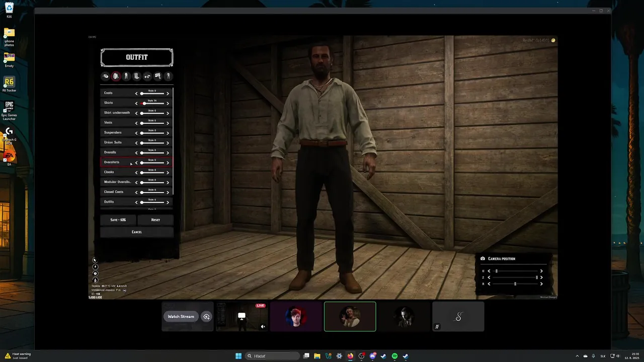
Task: Open Discord from taskbar
Action: click(372, 356)
